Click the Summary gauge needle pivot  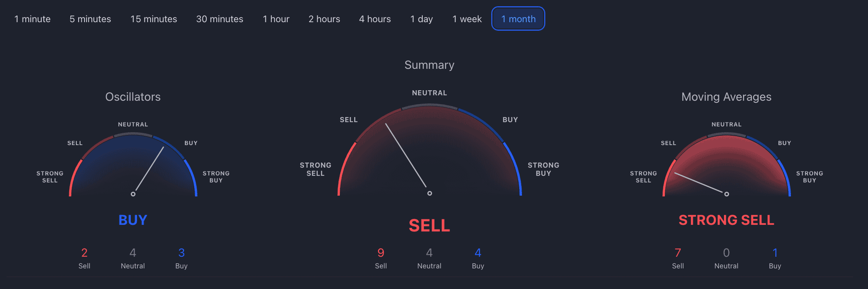click(x=430, y=193)
